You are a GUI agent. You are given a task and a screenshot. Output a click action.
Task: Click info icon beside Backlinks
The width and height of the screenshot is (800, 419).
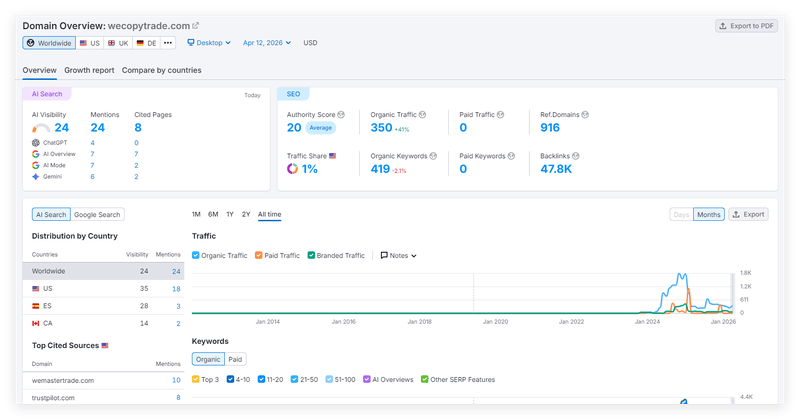pos(576,156)
